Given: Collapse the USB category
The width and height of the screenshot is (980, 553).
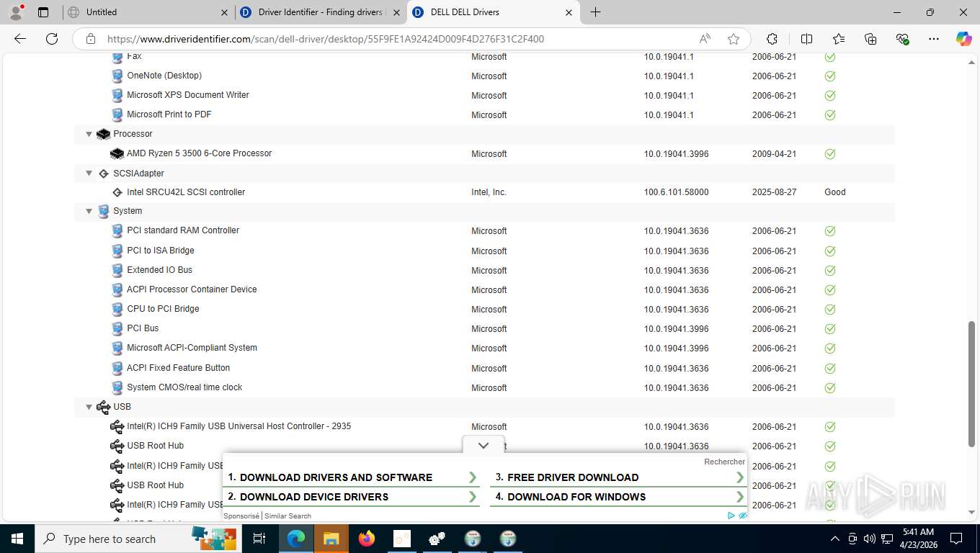Looking at the screenshot, I should [89, 407].
